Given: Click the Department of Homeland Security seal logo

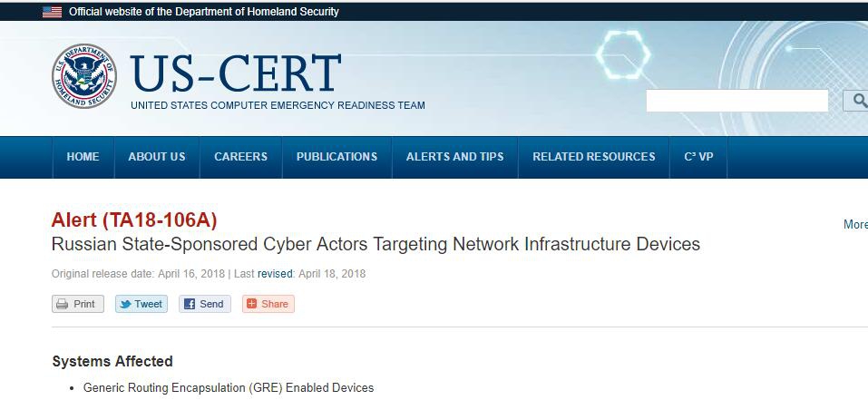Looking at the screenshot, I should click(84, 76).
